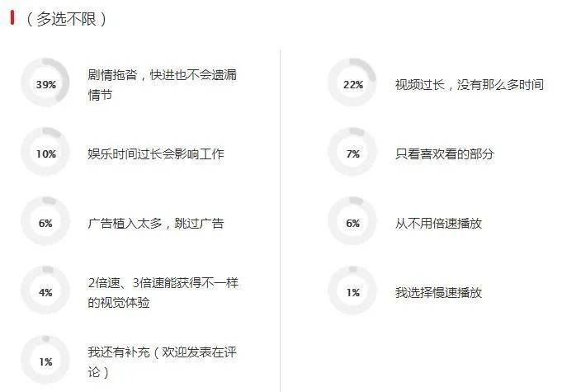Pick the 我选择慢速播放 option text
Viewport: 562px width, 392px height.
[438, 292]
